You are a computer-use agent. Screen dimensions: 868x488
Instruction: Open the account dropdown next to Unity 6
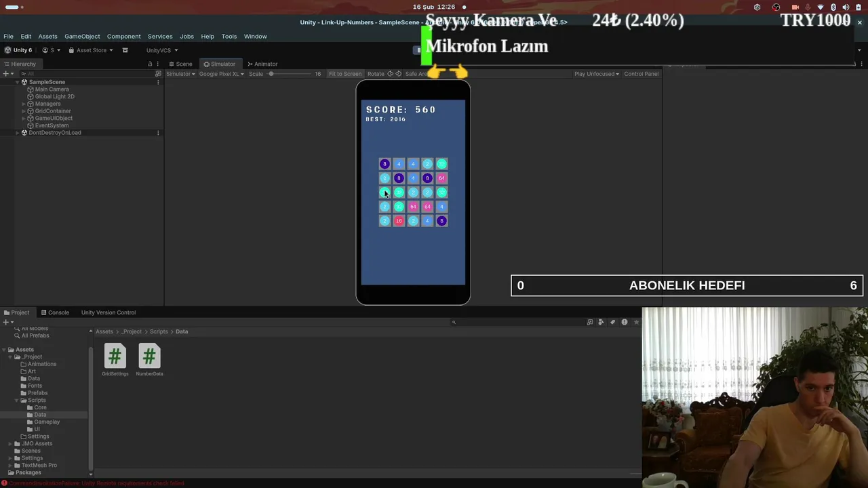[52, 50]
